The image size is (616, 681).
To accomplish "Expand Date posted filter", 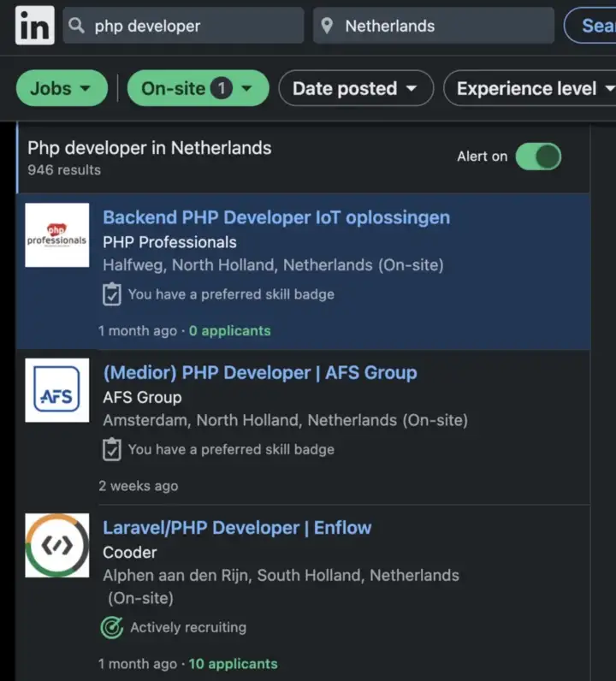I will [x=356, y=88].
